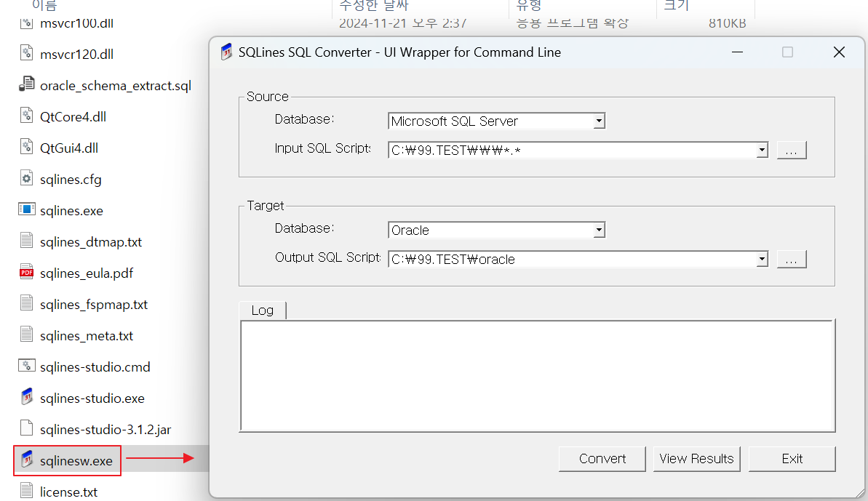Select the oracle_schema_extract.sql file icon
The height and width of the screenshot is (501, 868).
pyautogui.click(x=27, y=84)
